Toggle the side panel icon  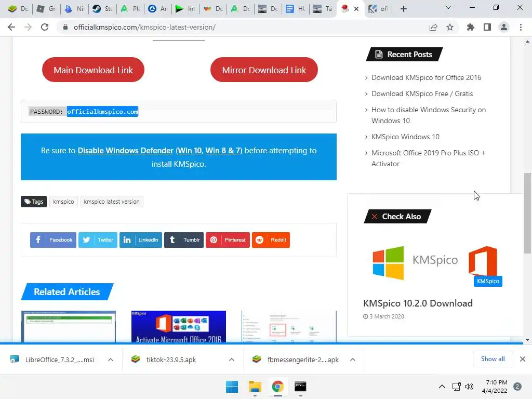487,27
